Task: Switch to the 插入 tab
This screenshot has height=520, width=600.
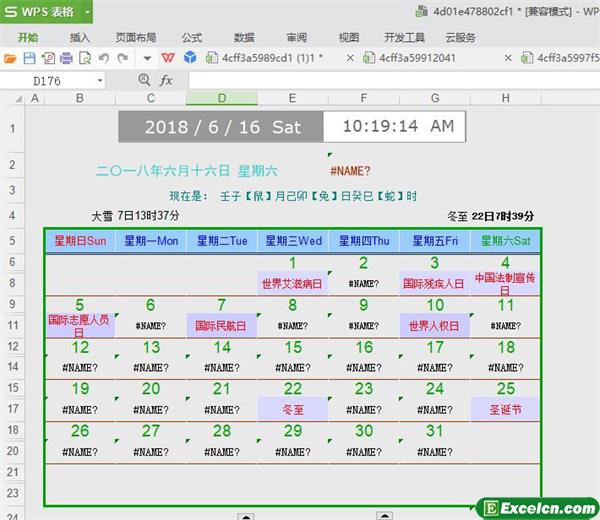Action: pos(80,37)
